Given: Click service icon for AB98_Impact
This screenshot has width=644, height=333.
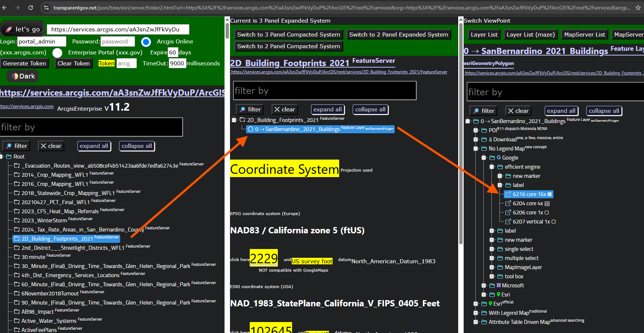Looking at the screenshot, I should click(17, 312).
